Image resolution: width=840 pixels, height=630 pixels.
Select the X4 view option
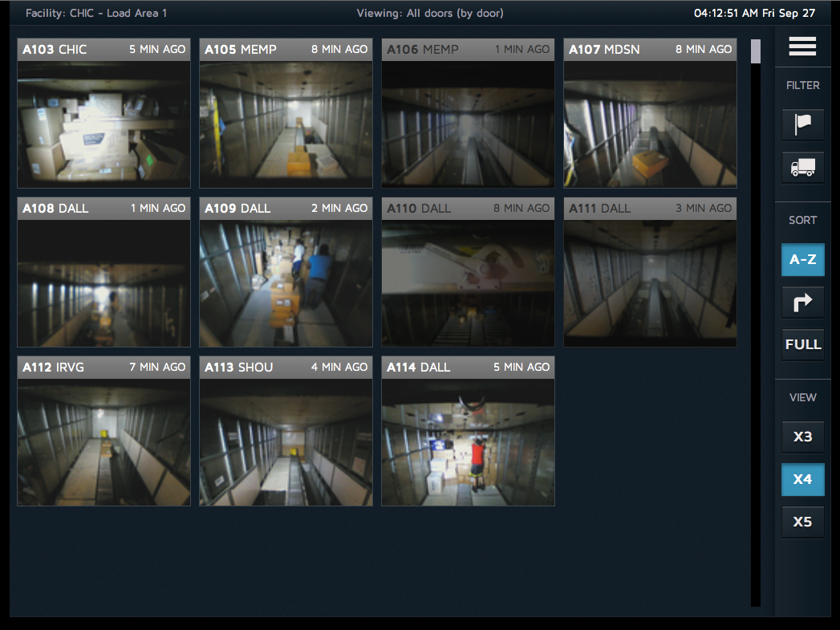pyautogui.click(x=802, y=479)
